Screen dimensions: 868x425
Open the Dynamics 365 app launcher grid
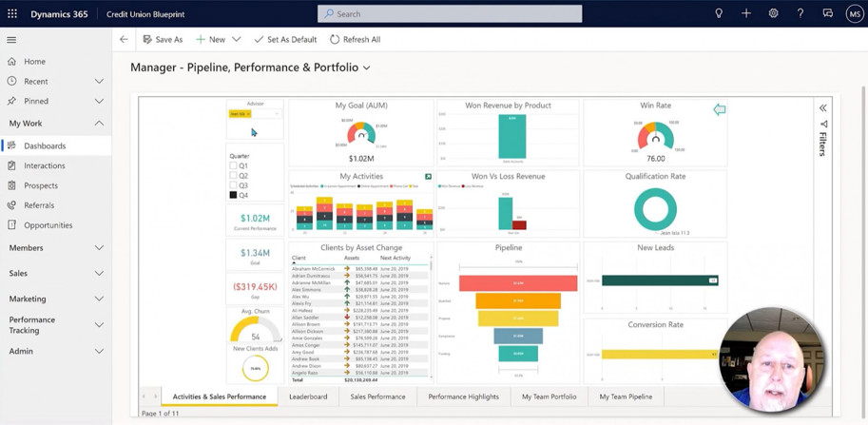[12, 14]
